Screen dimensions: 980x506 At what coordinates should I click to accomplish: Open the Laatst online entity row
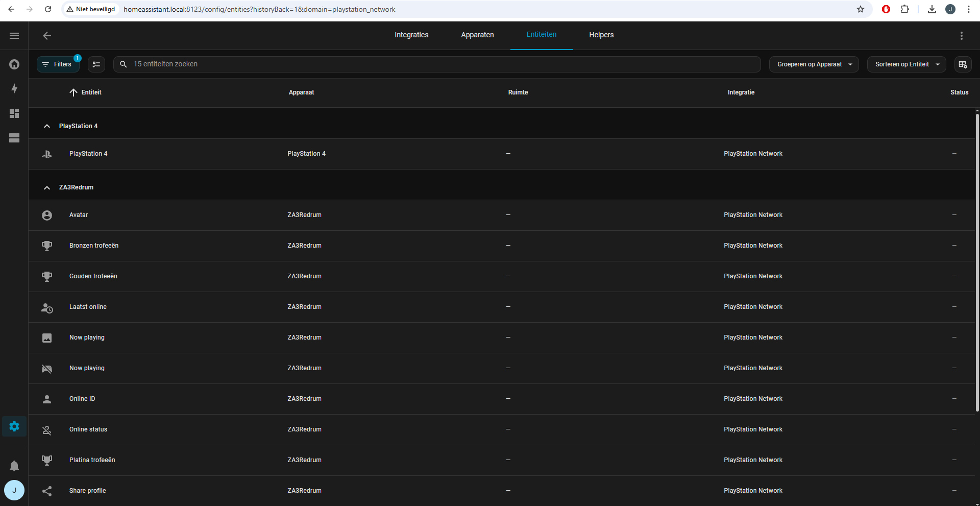coord(88,307)
